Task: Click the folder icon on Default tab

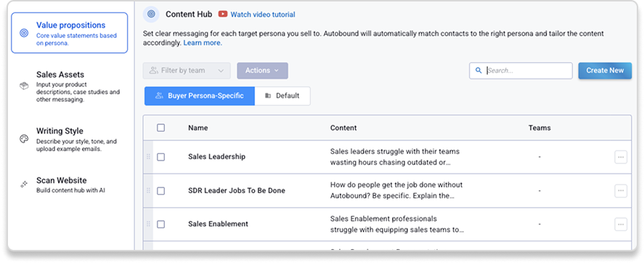Action: tap(268, 96)
